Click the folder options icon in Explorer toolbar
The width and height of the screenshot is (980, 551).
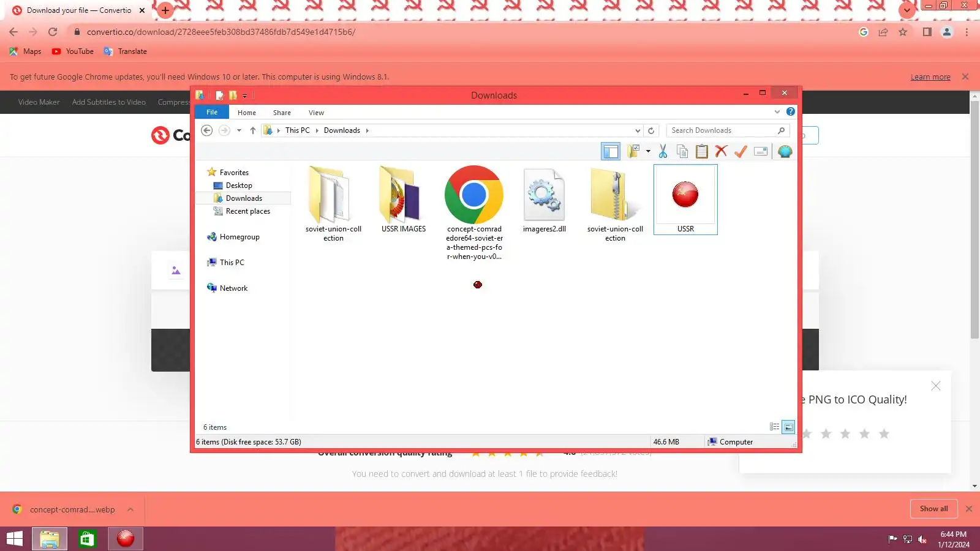[633, 151]
